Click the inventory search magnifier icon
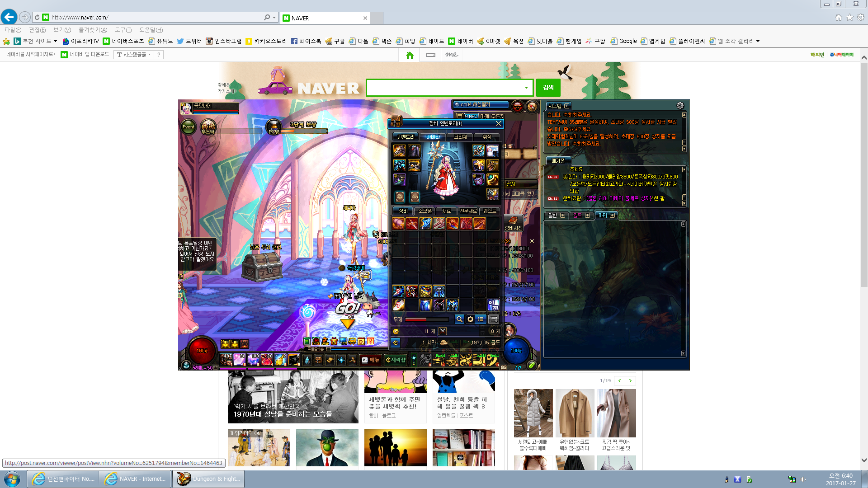 coord(459,319)
